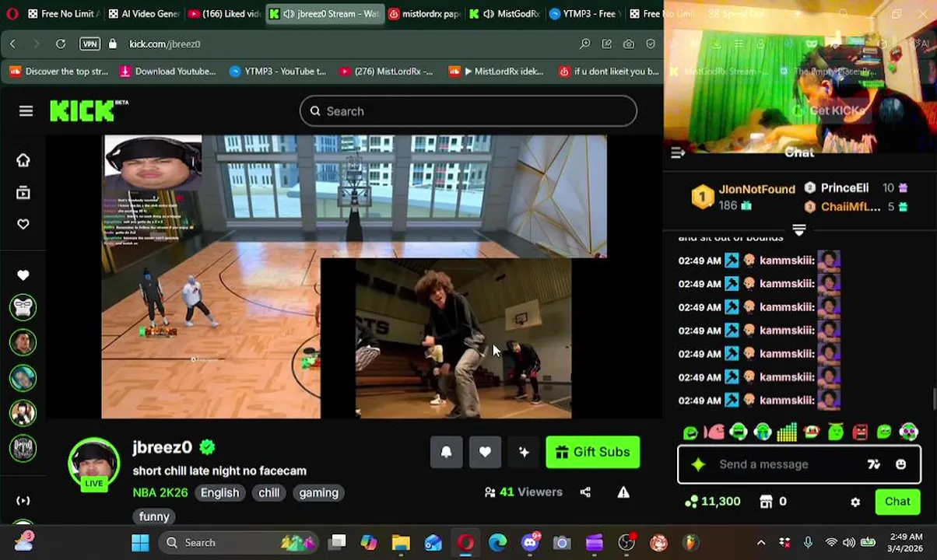This screenshot has height=560, width=937.
Task: Click the 11,300 channel points balance
Action: [x=712, y=502]
